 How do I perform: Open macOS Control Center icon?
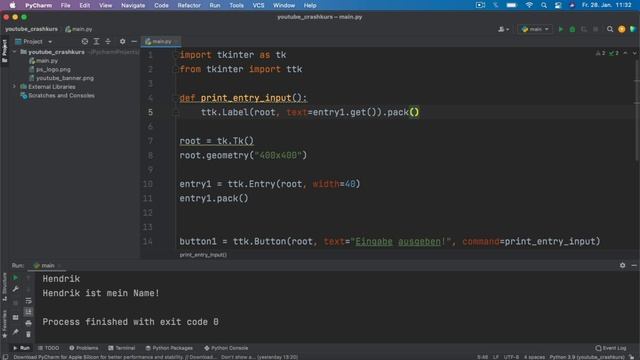click(558, 5)
